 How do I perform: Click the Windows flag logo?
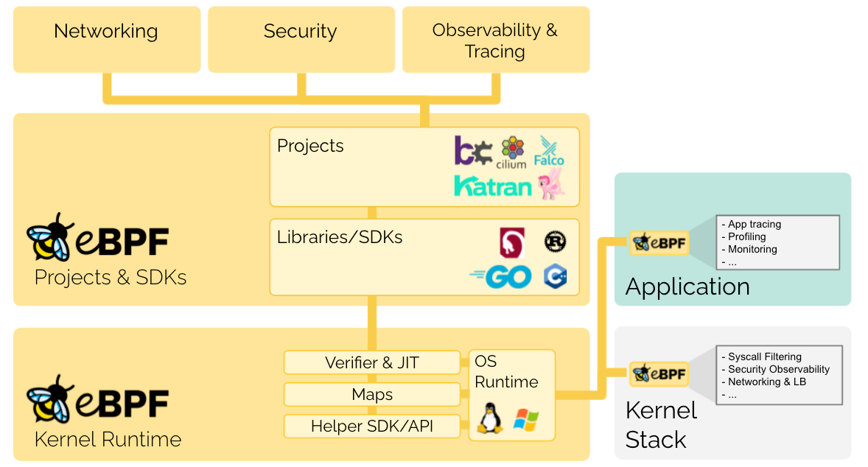[525, 420]
